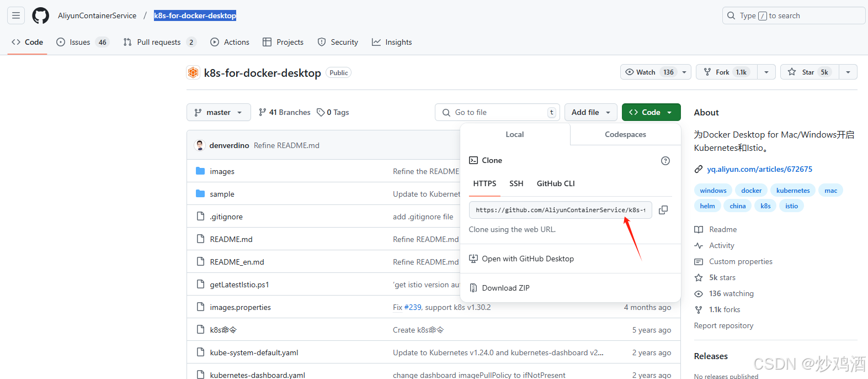The width and height of the screenshot is (868, 379).
Task: Select the HTTPS clone option
Action: [484, 183]
